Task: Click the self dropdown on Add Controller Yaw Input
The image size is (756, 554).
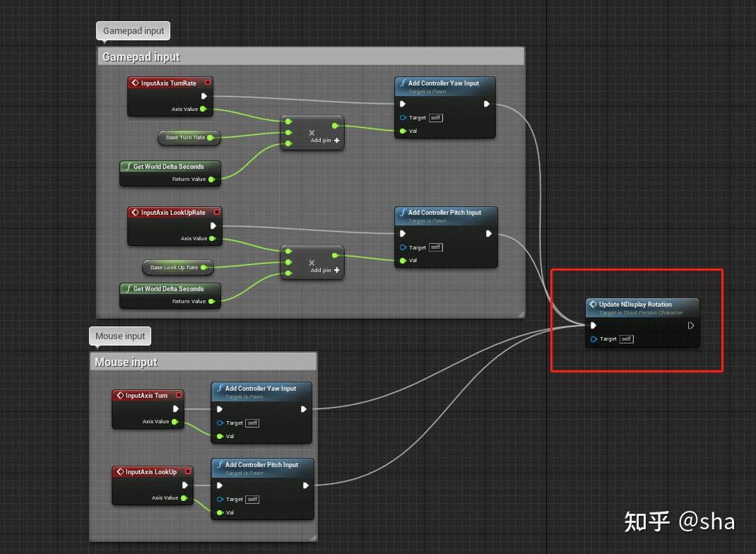Action: pyautogui.click(x=435, y=117)
